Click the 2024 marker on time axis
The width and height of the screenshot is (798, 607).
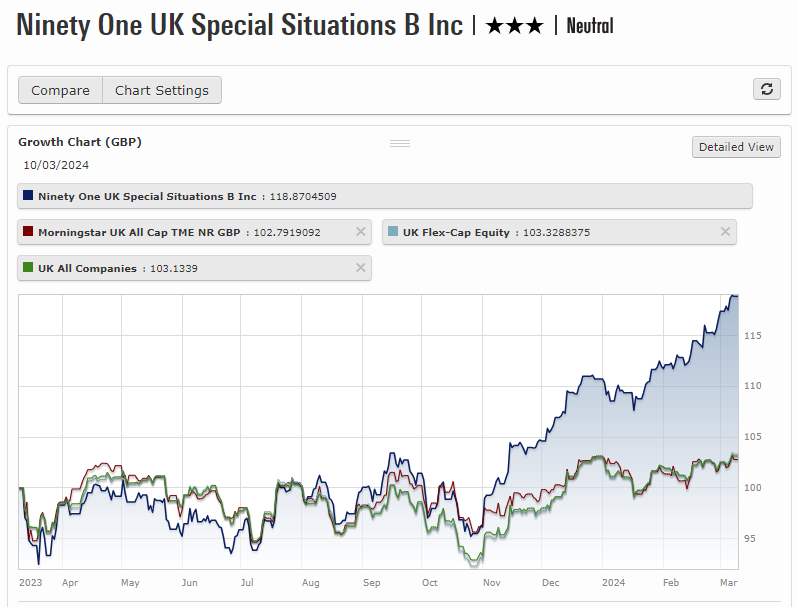614,581
